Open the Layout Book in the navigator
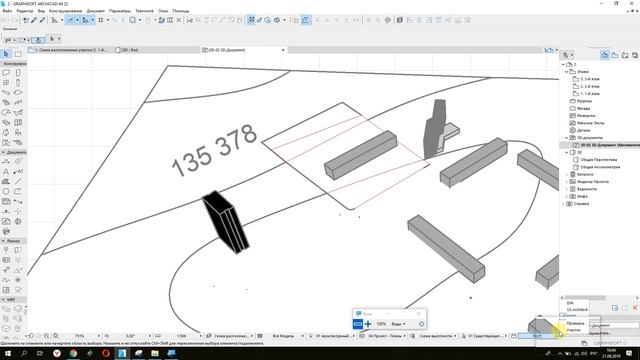Image resolution: width=640 pixels, height=360 pixels. (625, 55)
